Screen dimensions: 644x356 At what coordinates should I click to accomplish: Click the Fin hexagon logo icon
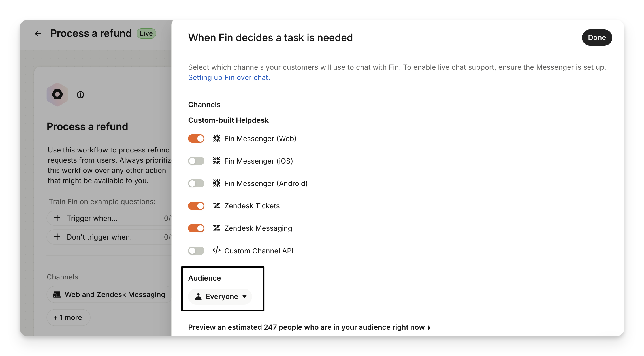coord(57,94)
